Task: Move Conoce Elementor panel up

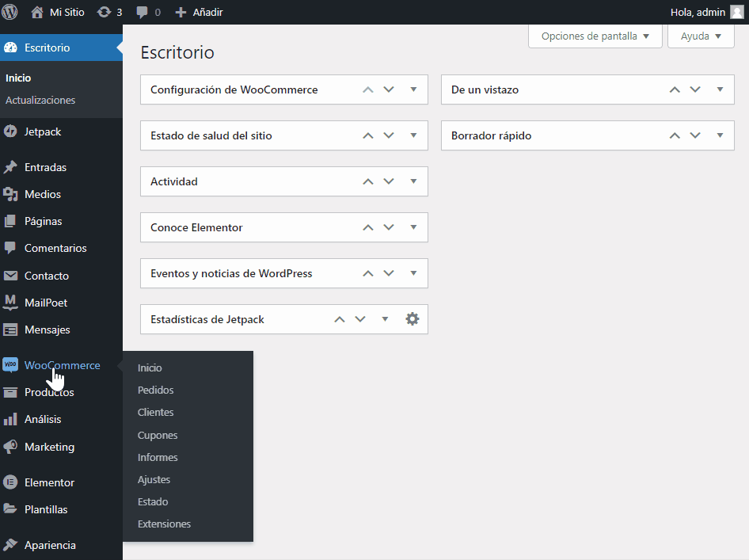Action: (368, 227)
